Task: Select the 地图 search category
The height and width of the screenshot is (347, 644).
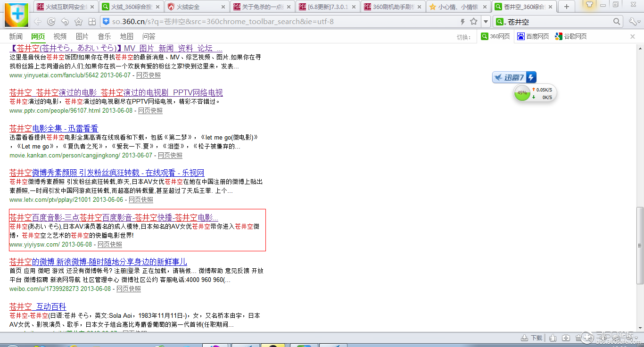Action: click(x=126, y=36)
